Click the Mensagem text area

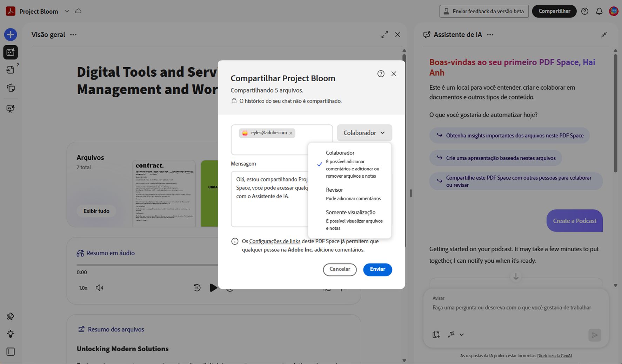[x=269, y=199]
